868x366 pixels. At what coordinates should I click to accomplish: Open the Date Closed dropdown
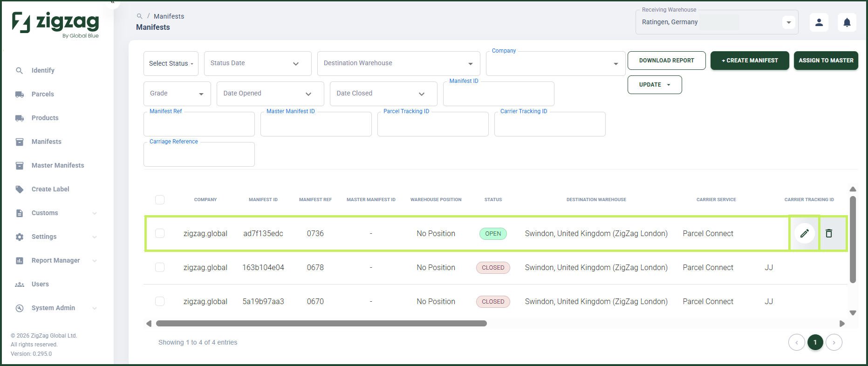pyautogui.click(x=383, y=94)
